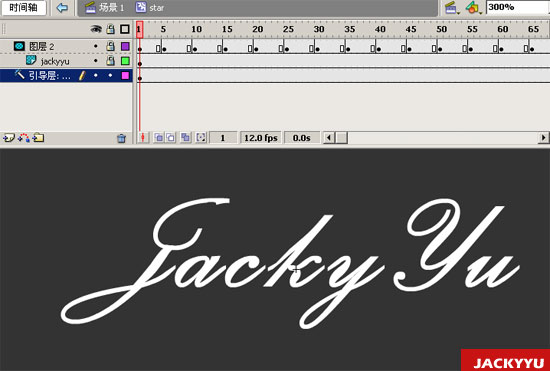Click frame 30 on the timeline ruler
Screen dimensions: 550x371
pos(319,29)
